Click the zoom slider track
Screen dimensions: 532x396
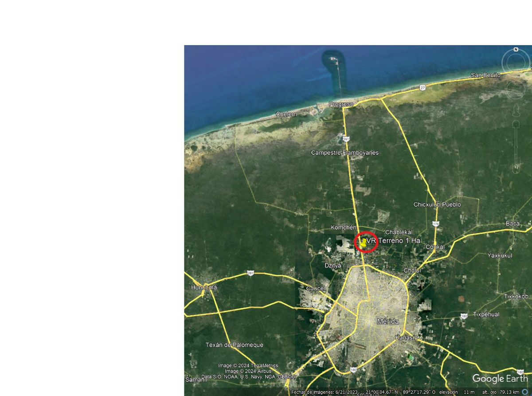coord(516,147)
